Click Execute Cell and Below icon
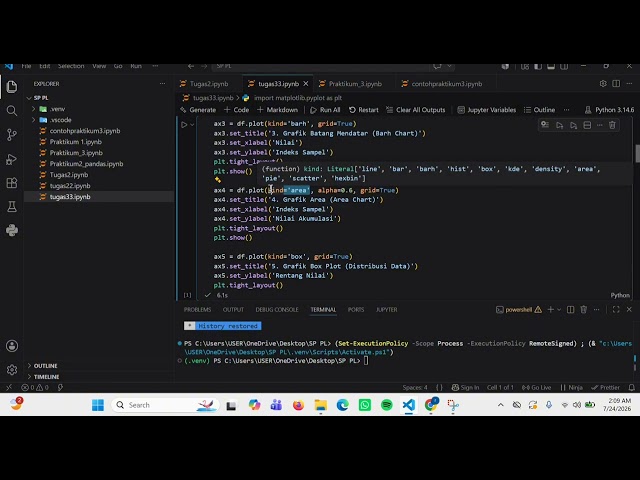The image size is (640, 480). coord(573,125)
